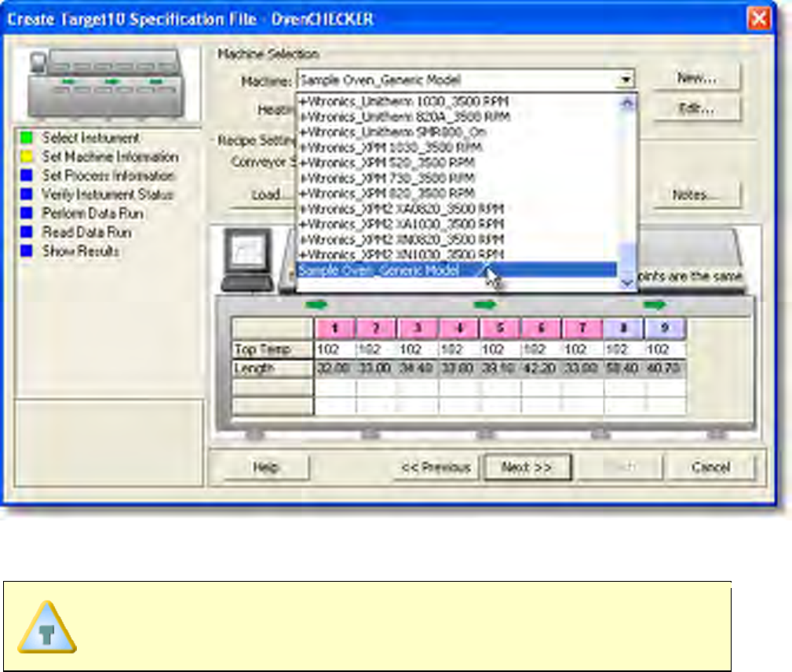Click the machine list scroll-up arrow
This screenshot has width=792, height=672.
[x=627, y=104]
